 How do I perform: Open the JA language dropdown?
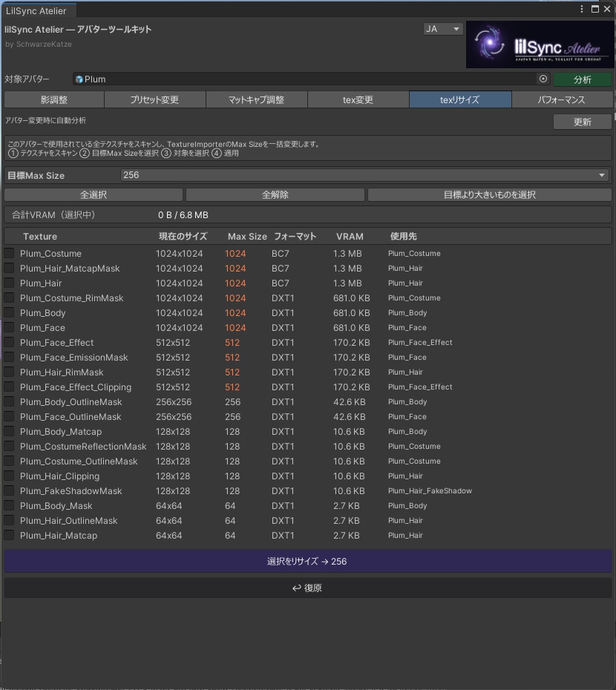[443, 29]
